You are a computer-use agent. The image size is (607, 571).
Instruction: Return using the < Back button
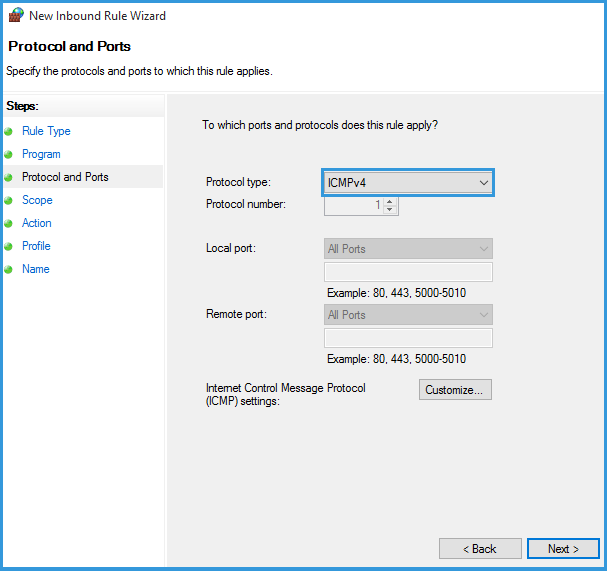(480, 549)
